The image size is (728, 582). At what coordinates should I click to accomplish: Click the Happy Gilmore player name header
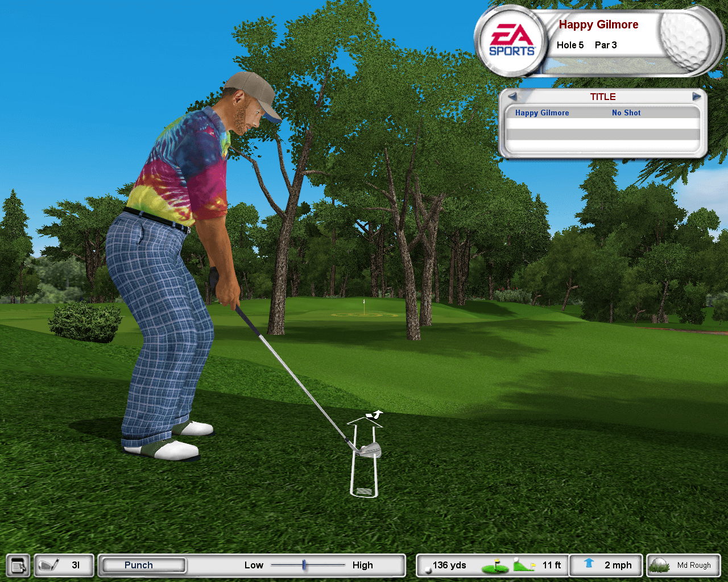click(598, 24)
